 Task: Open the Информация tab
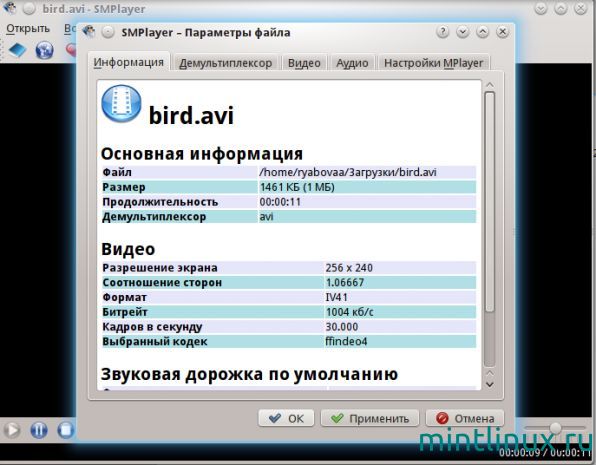coord(128,62)
